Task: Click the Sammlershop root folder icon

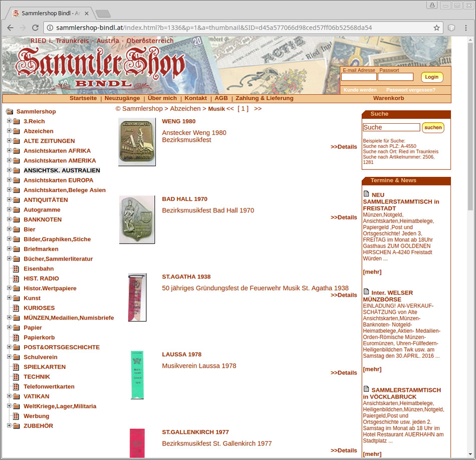Action: tap(10, 111)
